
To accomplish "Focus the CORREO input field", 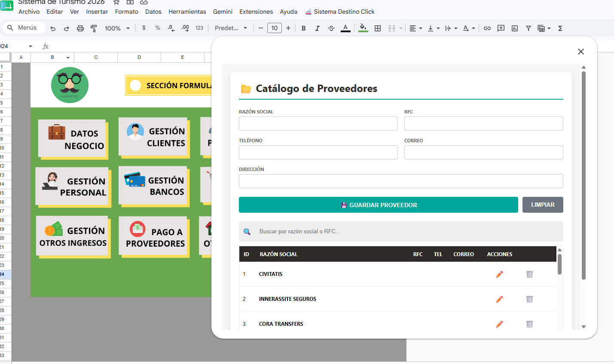I will click(x=484, y=153).
